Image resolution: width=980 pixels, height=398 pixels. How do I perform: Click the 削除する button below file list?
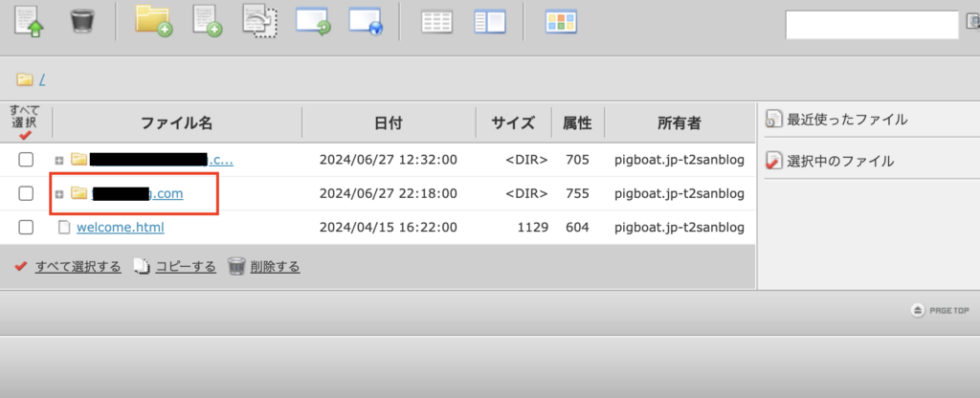point(275,267)
